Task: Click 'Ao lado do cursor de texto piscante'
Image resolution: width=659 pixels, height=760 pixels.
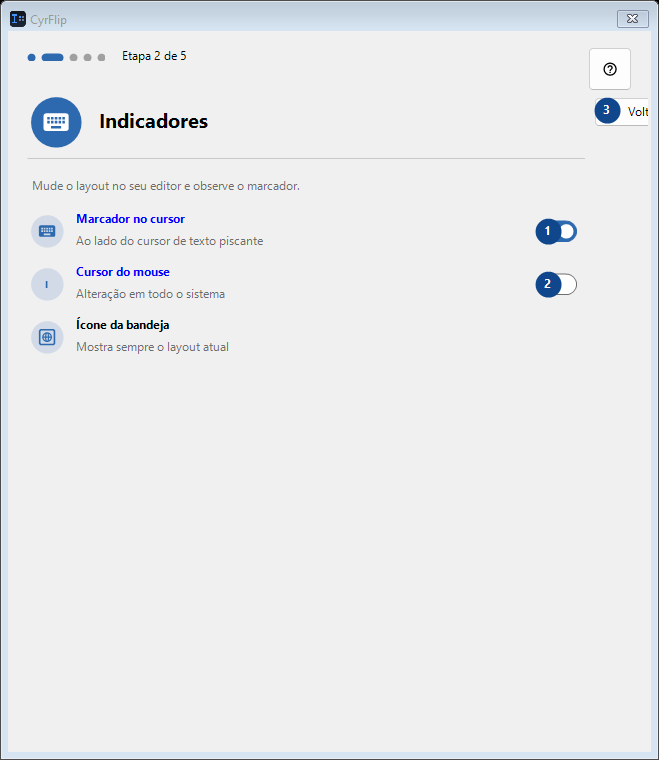Action: pyautogui.click(x=170, y=241)
